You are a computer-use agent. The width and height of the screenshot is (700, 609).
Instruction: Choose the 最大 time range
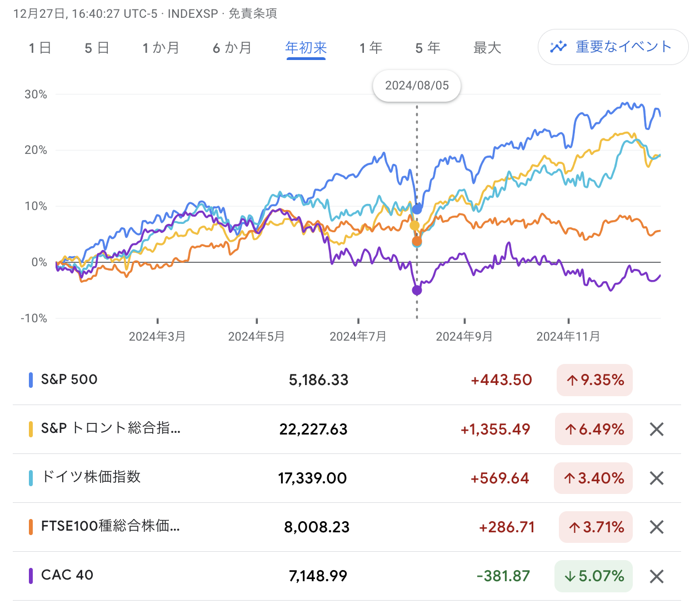coord(487,48)
